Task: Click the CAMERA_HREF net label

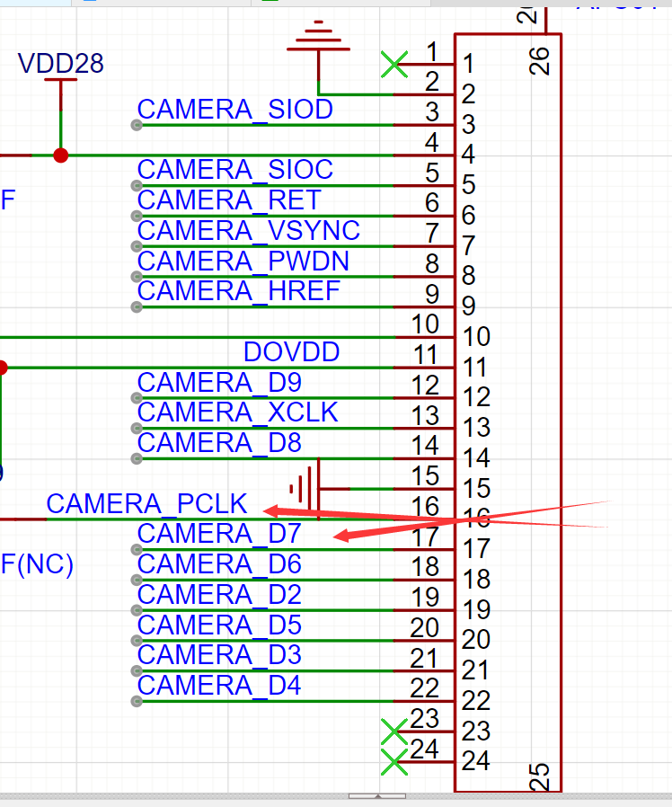Action: pyautogui.click(x=238, y=291)
